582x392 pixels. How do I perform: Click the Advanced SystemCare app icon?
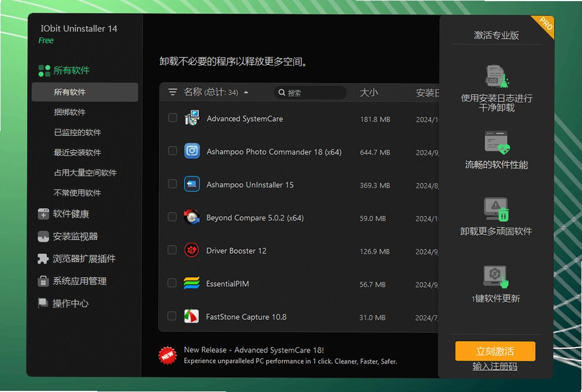point(192,118)
